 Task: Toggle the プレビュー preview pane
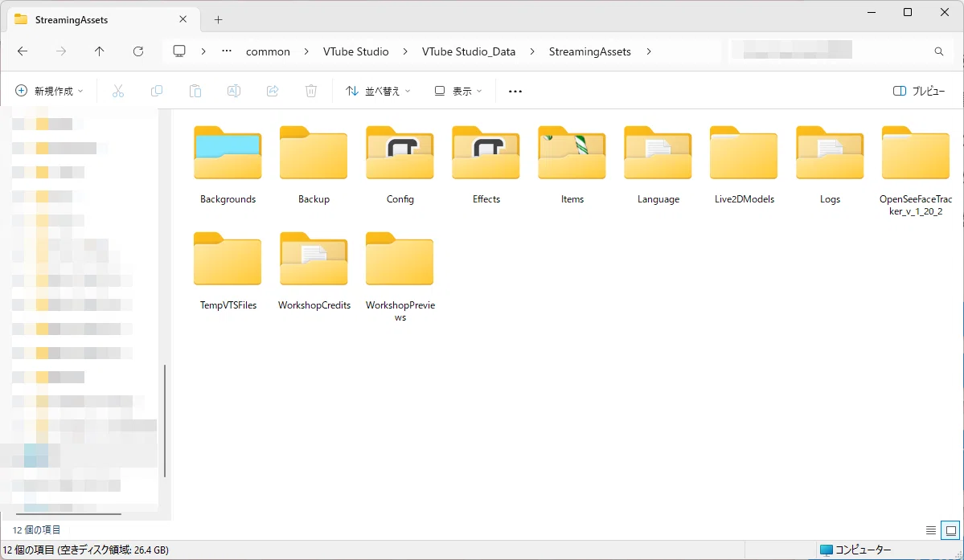(x=919, y=91)
